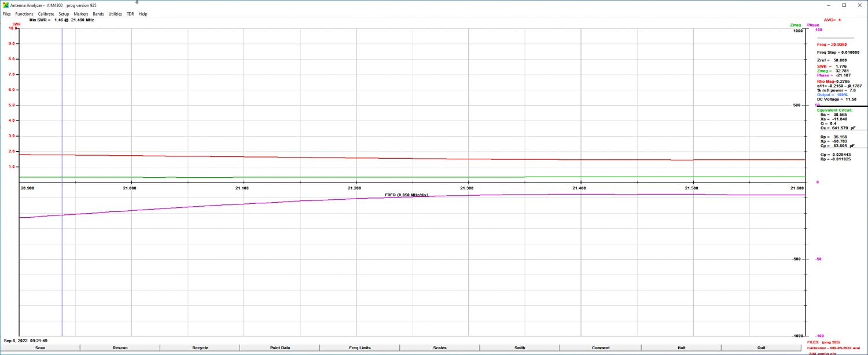Click the Output = 100% readout

coord(832,95)
